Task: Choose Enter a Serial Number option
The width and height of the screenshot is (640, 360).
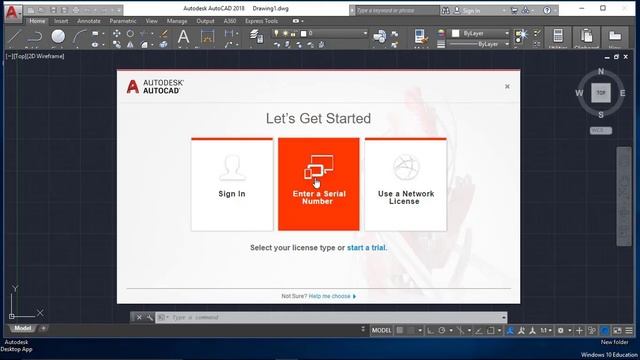Action: coord(319,184)
